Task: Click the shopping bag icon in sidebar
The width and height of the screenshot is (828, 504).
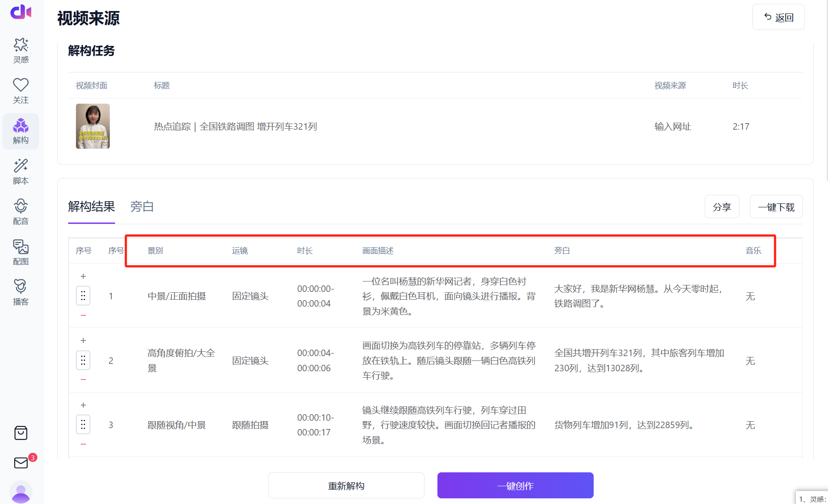Action: (x=20, y=432)
